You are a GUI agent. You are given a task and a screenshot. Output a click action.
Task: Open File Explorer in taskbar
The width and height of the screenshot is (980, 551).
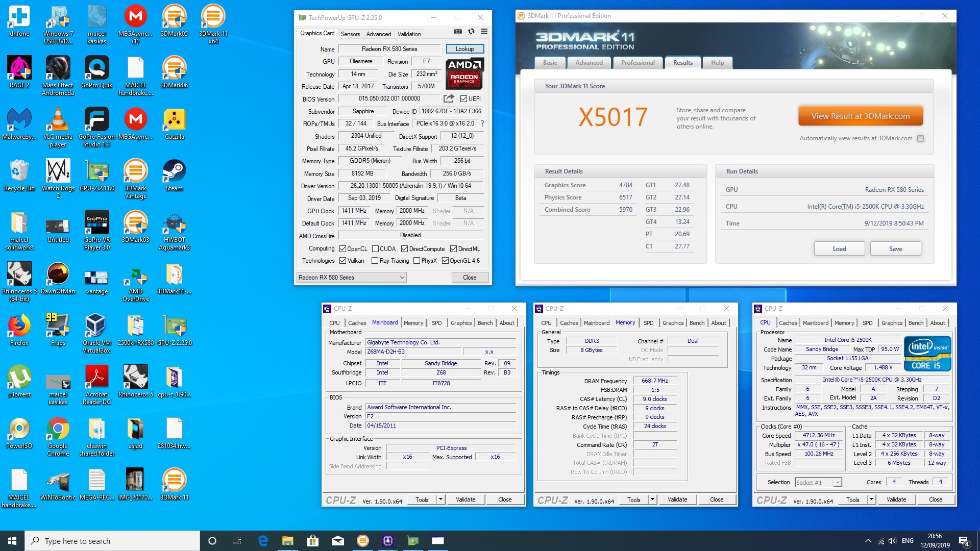pyautogui.click(x=287, y=541)
